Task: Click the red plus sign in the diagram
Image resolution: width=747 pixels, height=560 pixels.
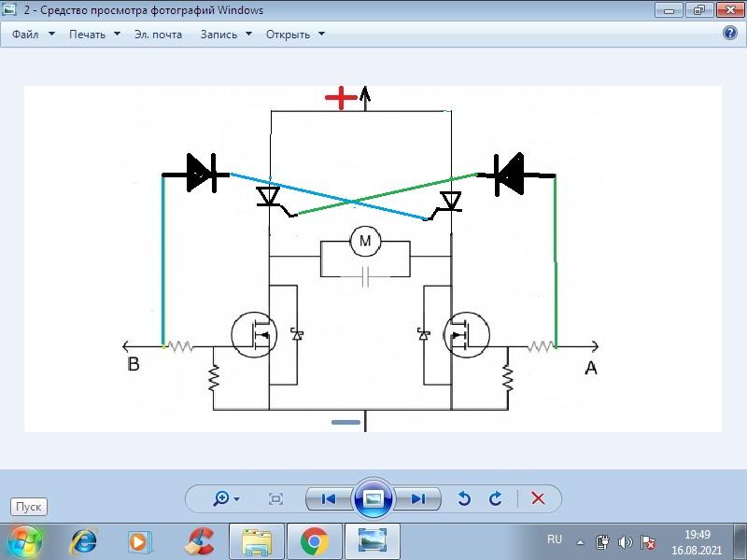Action: (341, 98)
